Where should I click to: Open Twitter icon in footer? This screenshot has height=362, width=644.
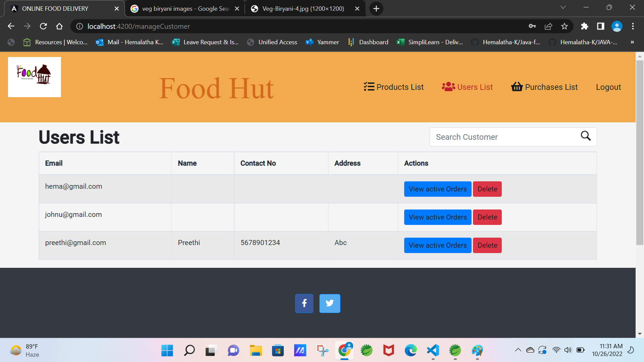(x=329, y=303)
